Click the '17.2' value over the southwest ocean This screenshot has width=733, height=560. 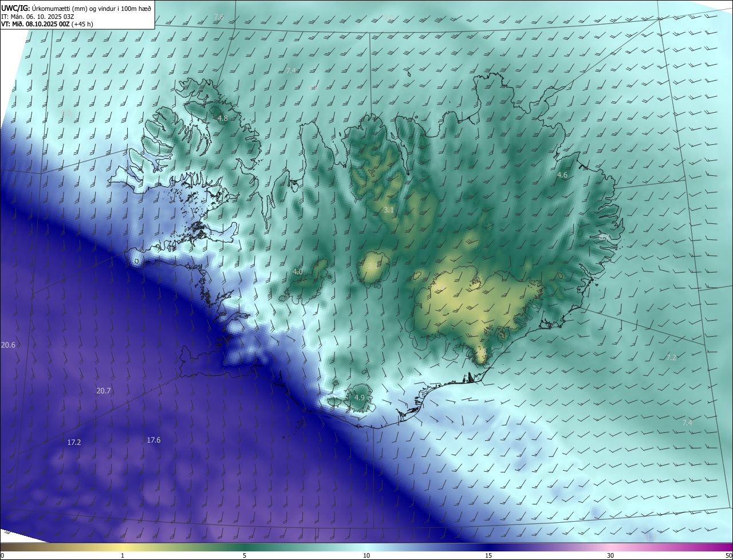pos(74,443)
